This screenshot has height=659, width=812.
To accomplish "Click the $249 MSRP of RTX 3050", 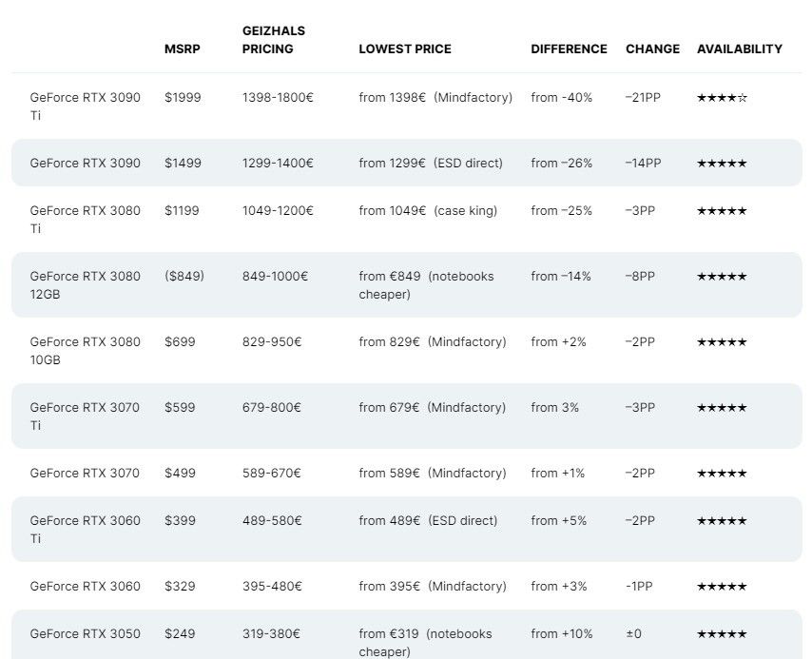I will (180, 633).
